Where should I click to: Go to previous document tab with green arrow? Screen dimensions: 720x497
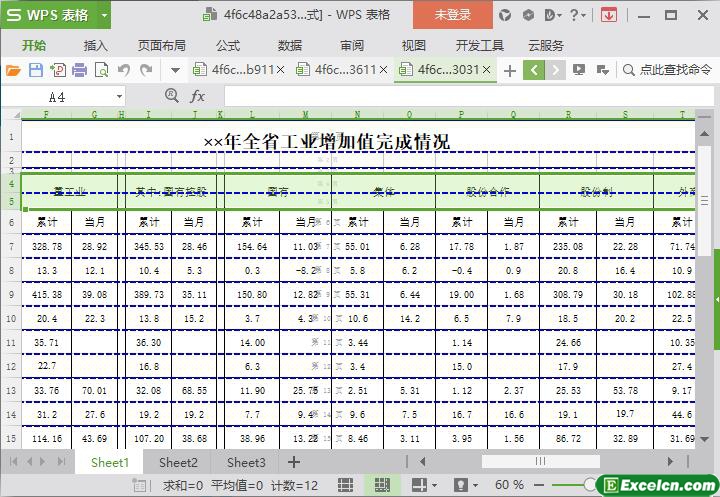point(534,70)
